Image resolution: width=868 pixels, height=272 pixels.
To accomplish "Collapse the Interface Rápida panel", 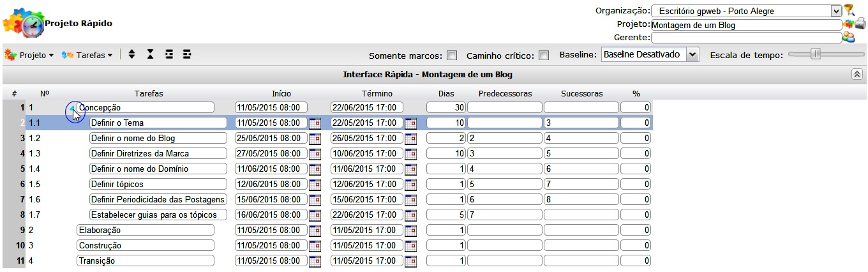I will [857, 74].
